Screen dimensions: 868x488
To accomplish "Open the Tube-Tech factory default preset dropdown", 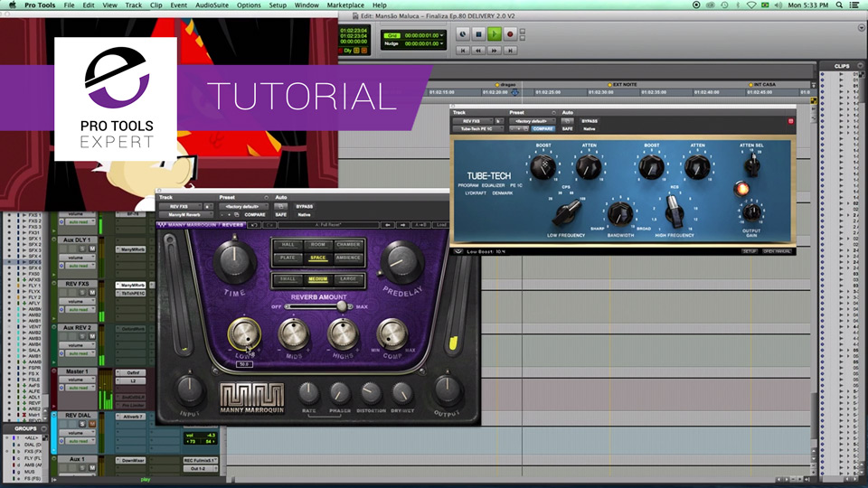I will coord(533,121).
